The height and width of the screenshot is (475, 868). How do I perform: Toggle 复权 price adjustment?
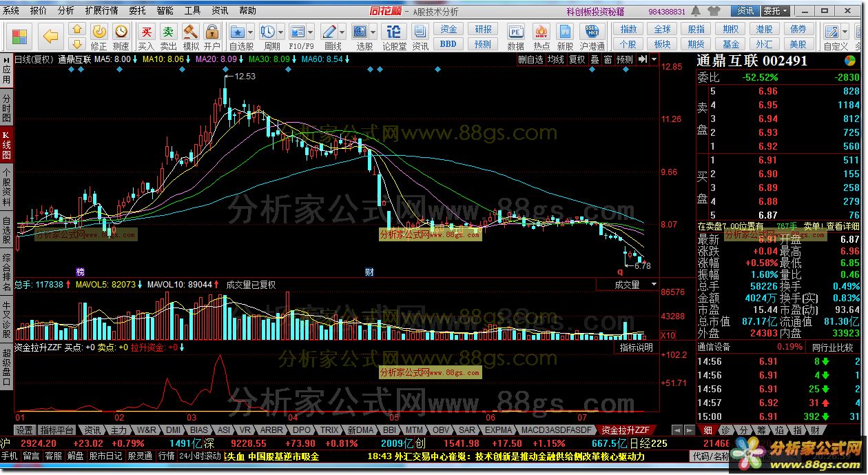577,60
